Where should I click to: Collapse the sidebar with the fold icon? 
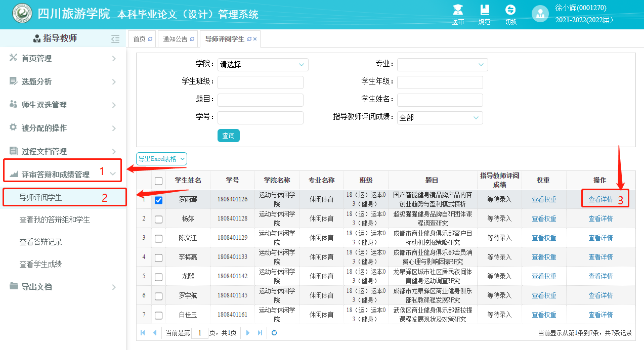tap(115, 39)
